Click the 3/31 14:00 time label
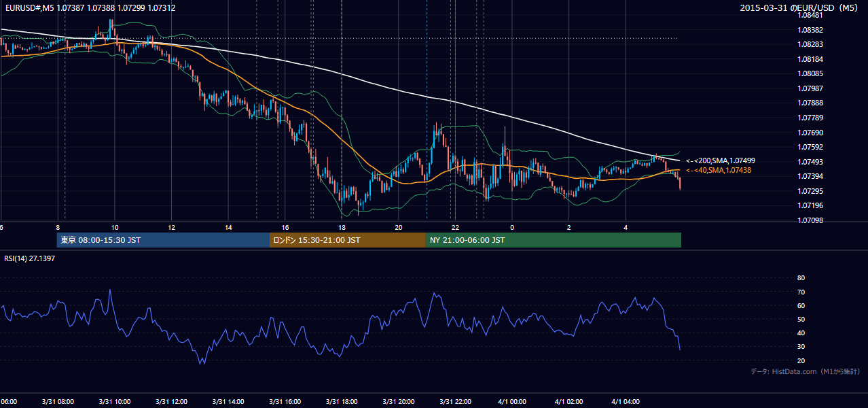Screen dimensions: 868x408 tap(228, 402)
